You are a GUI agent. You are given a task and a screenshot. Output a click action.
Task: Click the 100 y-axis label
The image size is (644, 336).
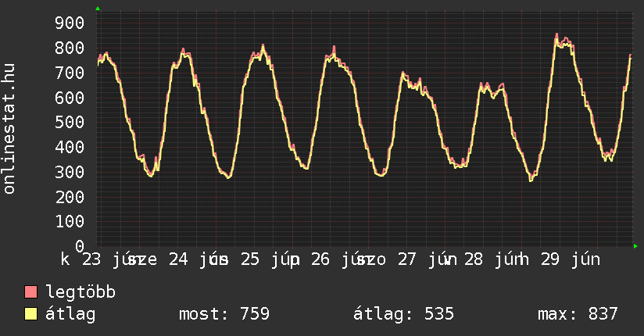[x=70, y=222]
